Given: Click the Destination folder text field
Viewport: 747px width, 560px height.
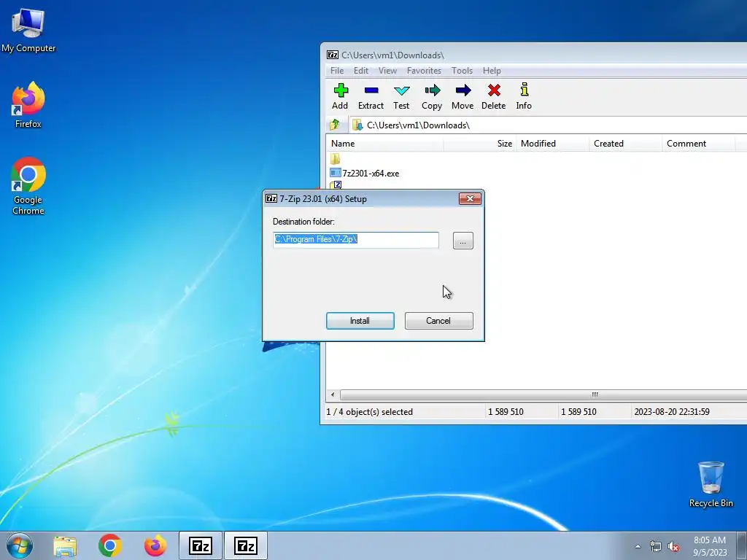Looking at the screenshot, I should pyautogui.click(x=356, y=239).
